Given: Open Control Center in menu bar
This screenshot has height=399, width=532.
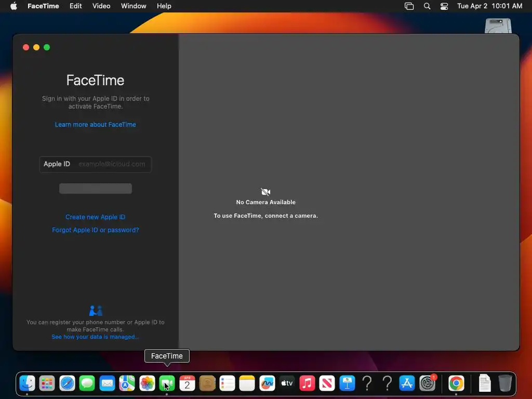Looking at the screenshot, I should coord(444,6).
